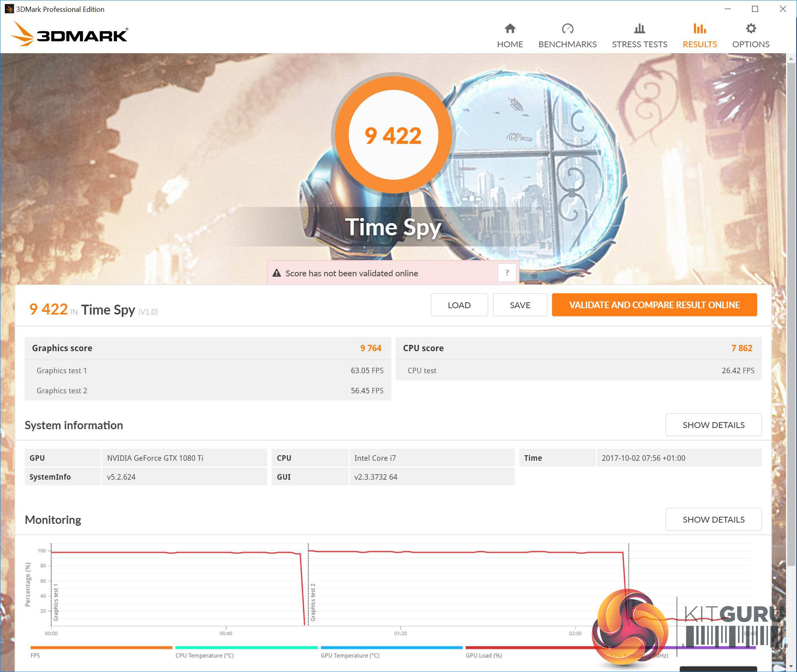Click the warning triangle icon
797x672 pixels.
pyautogui.click(x=277, y=273)
